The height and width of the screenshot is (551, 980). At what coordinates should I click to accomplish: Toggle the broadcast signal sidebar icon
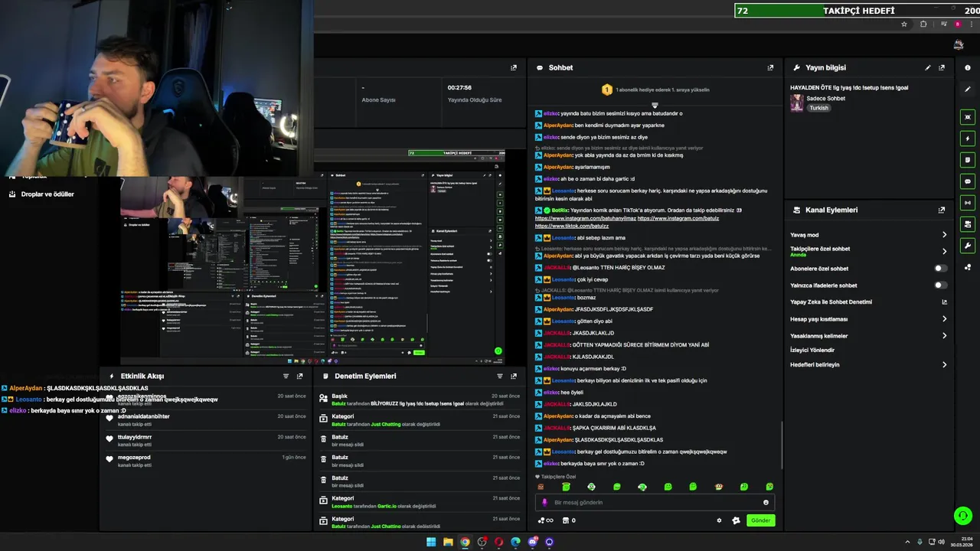tap(968, 203)
